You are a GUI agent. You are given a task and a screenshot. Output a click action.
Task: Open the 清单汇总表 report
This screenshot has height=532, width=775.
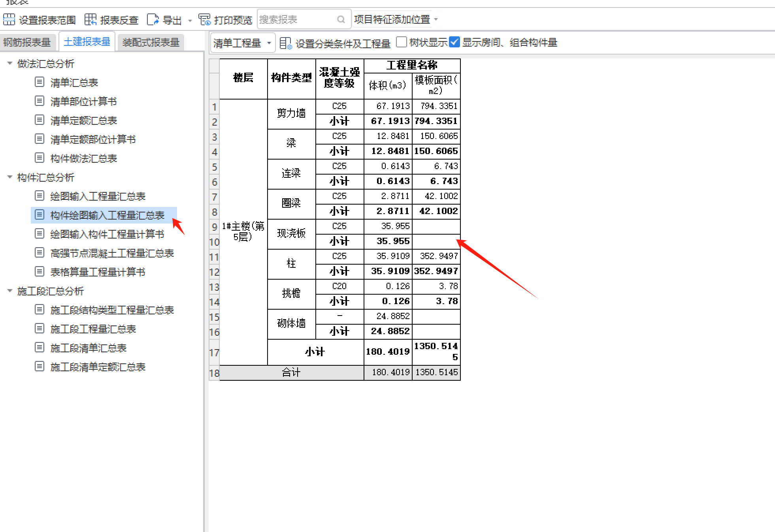coord(74,83)
